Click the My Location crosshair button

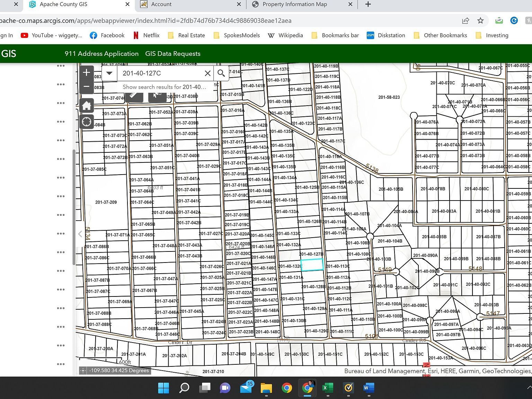point(87,122)
